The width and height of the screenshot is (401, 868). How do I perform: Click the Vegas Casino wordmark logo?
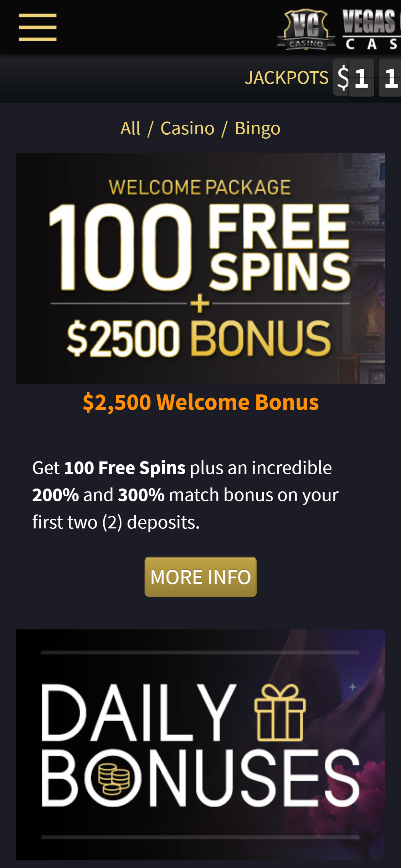(x=371, y=30)
